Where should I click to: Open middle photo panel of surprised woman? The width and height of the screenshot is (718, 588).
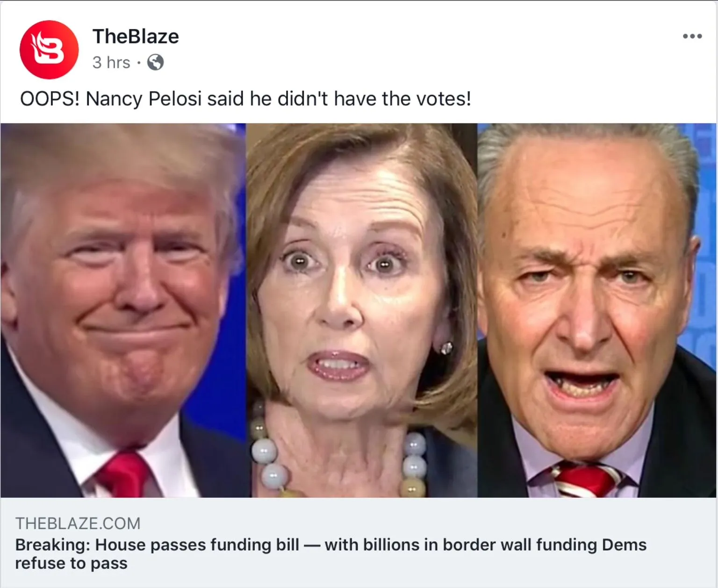(362, 310)
